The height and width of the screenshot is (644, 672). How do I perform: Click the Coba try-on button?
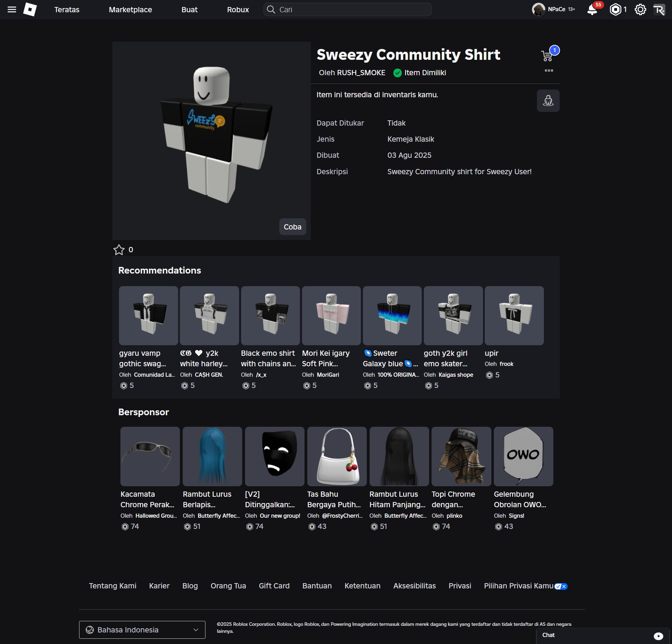point(293,227)
